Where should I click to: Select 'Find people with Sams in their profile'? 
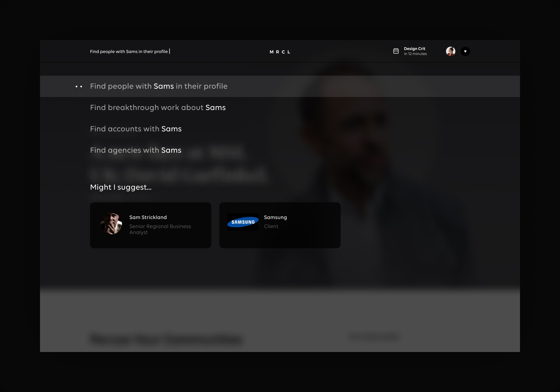coord(159,86)
